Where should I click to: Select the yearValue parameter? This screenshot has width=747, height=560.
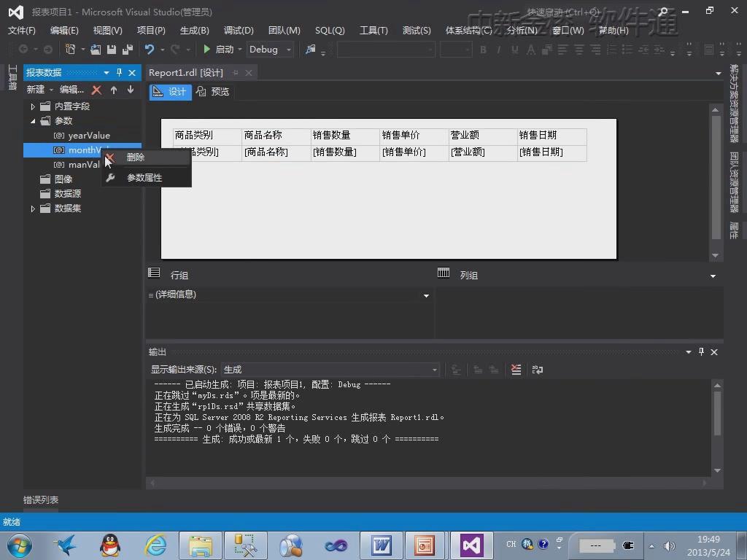point(88,135)
